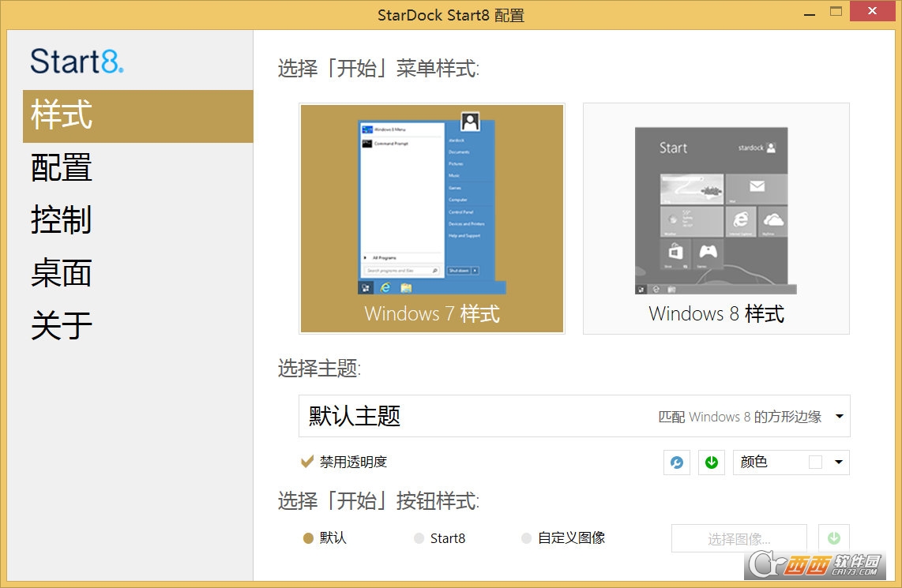
Task: Open the 默认主题 combo box
Action: tap(574, 416)
